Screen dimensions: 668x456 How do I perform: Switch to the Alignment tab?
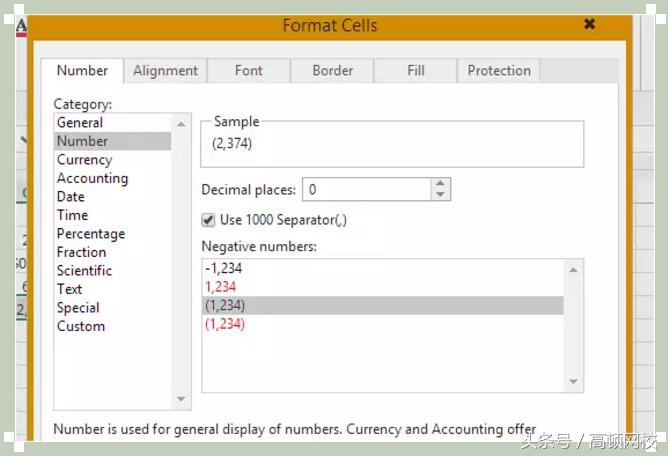(165, 70)
